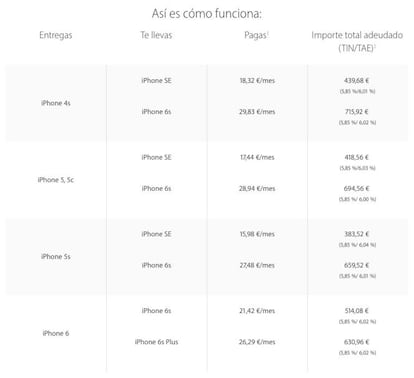
Task: Click the 694,56 € total amount
Action: coord(357,189)
